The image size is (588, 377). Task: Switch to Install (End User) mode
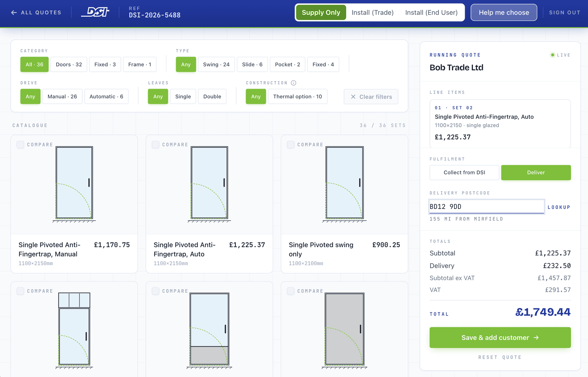431,12
